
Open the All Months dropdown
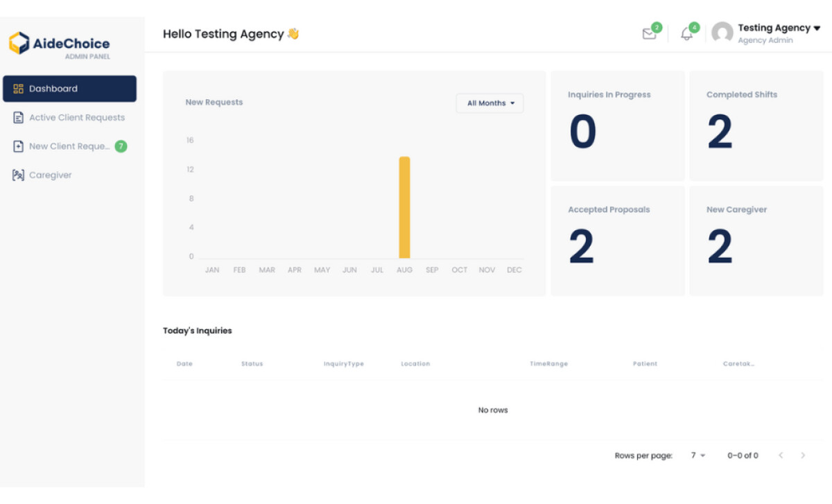(489, 103)
